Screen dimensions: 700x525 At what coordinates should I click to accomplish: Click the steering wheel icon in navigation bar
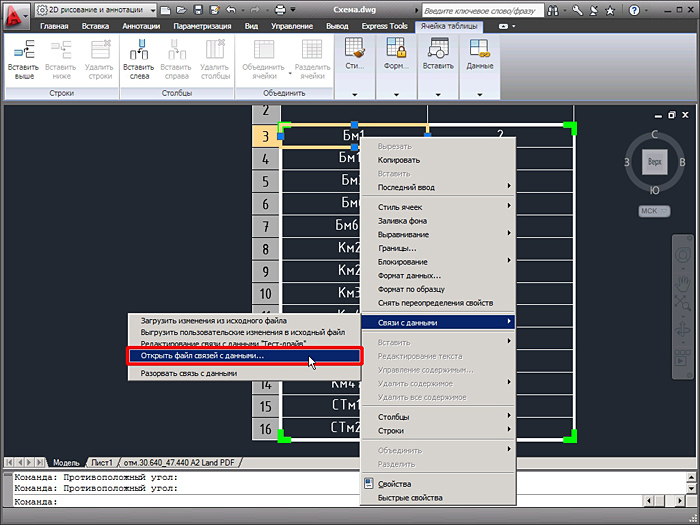pyautogui.click(x=683, y=255)
